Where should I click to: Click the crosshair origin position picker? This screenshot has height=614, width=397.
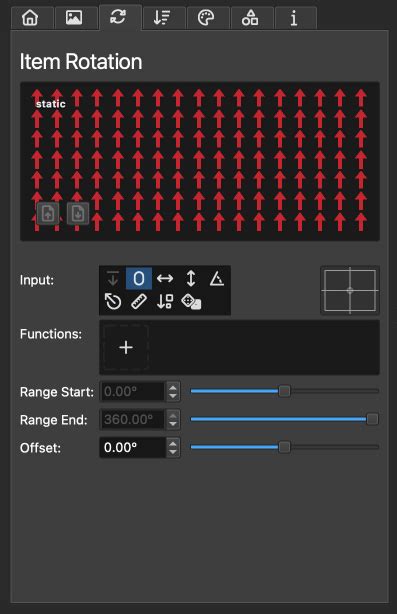coord(350,291)
